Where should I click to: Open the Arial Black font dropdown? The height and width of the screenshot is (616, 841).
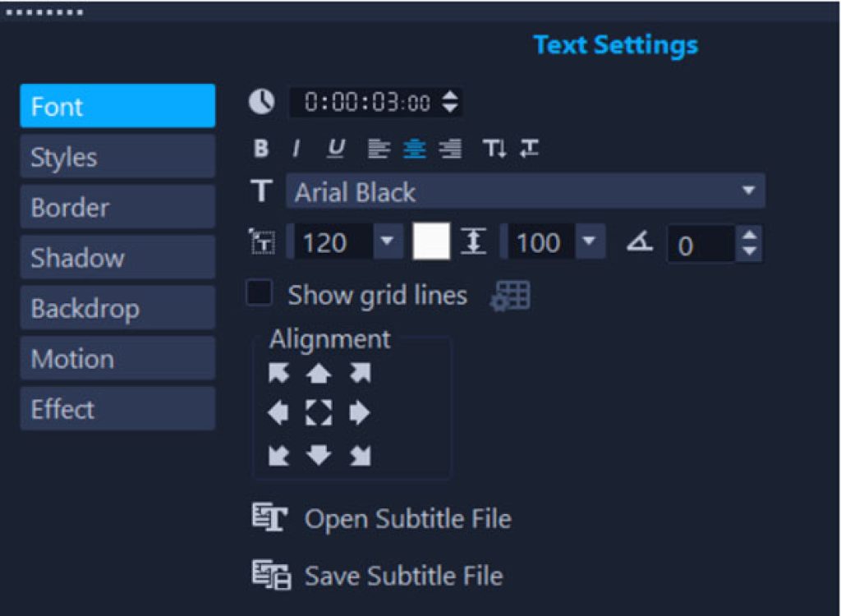point(747,191)
